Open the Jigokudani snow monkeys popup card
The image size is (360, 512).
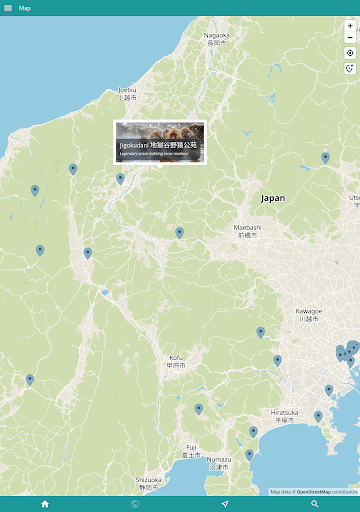coord(160,142)
